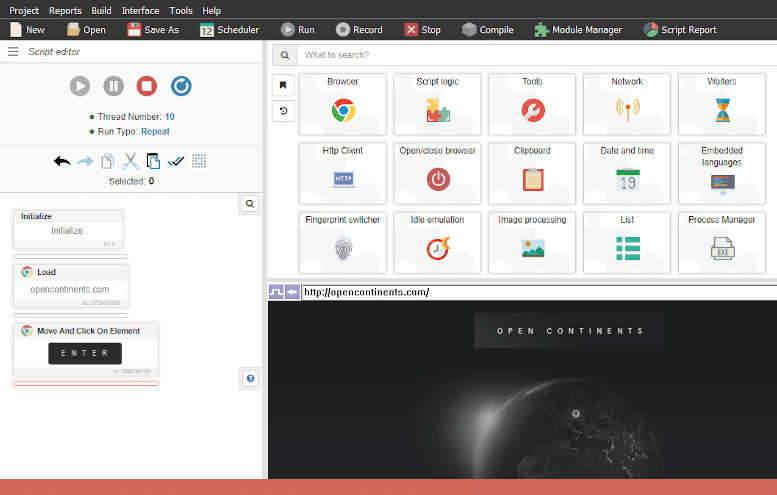Select the Initialize action block
Screen dimensions: 777x495
[68, 229]
